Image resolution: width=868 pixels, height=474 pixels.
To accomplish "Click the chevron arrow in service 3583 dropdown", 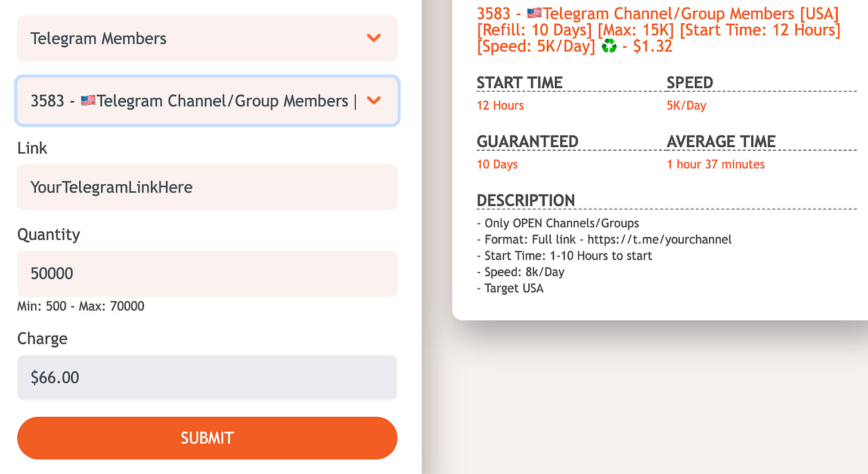I will (x=374, y=100).
